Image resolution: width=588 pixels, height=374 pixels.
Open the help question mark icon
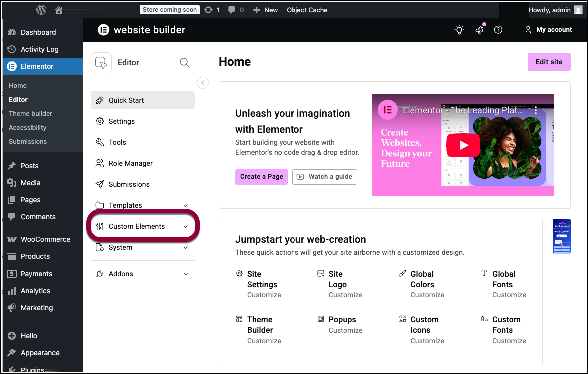click(498, 30)
